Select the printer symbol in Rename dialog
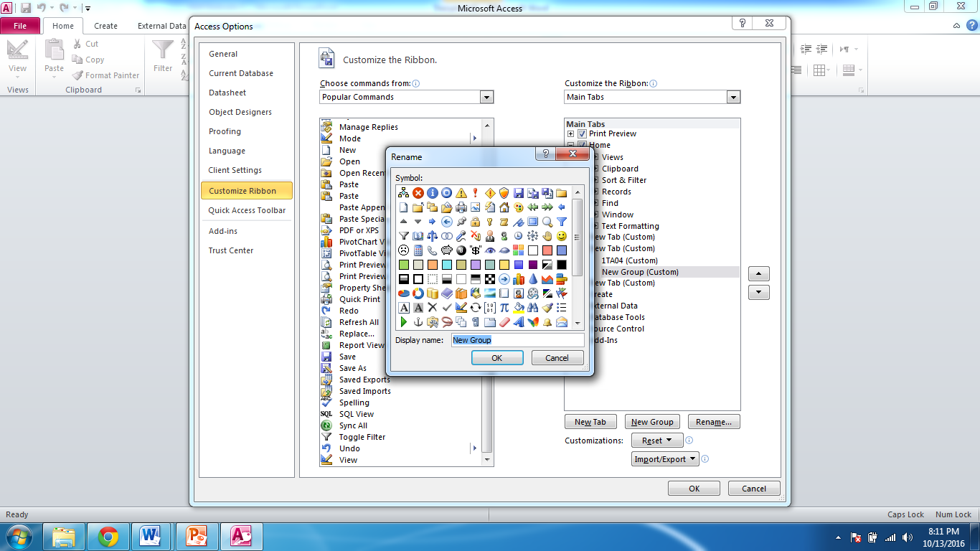Screen dimensions: 980x551 click(x=461, y=207)
